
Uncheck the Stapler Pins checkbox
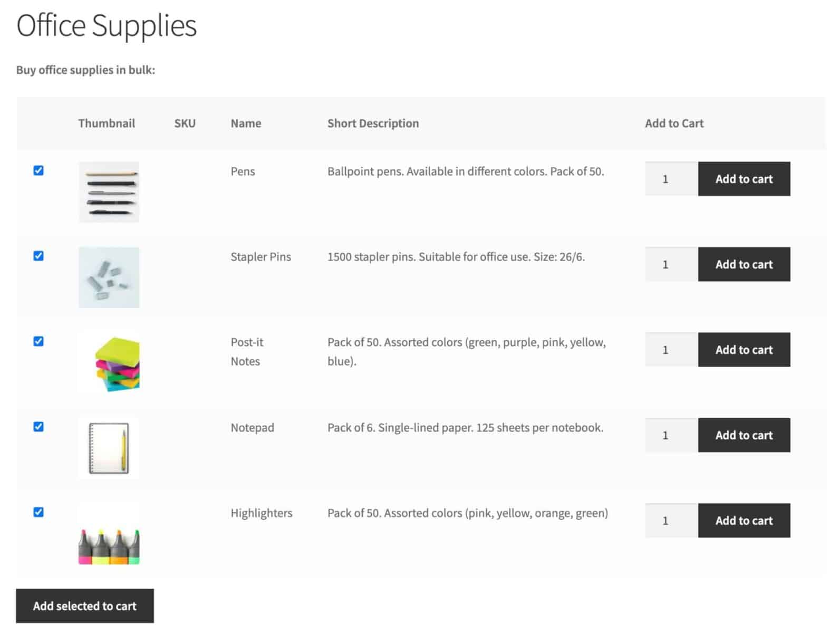(x=39, y=256)
